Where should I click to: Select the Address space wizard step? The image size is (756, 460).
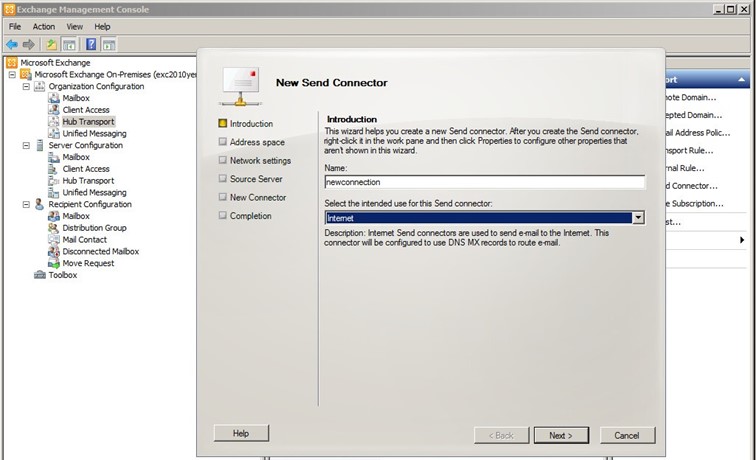pos(252,142)
